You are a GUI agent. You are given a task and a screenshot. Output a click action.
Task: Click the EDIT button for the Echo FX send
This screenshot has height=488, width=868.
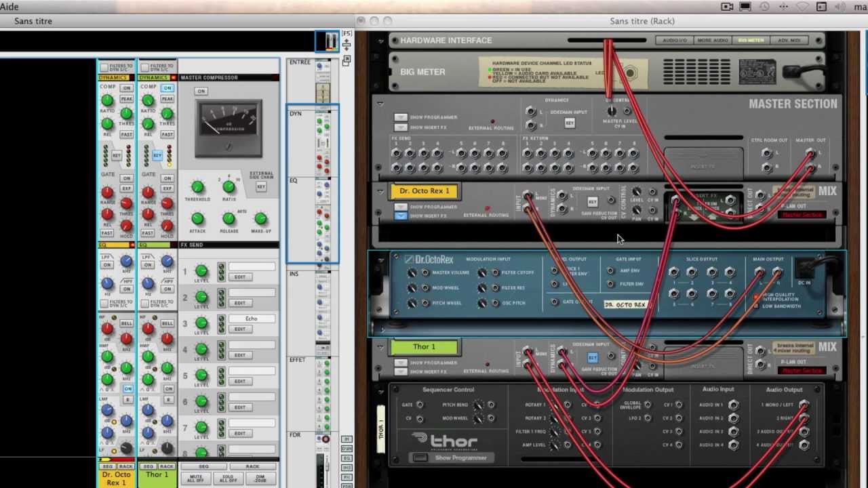coord(240,329)
